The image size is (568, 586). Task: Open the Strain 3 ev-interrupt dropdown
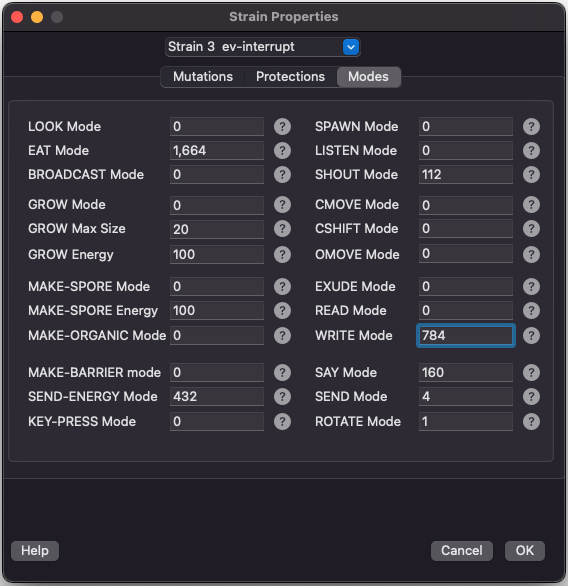tap(263, 47)
